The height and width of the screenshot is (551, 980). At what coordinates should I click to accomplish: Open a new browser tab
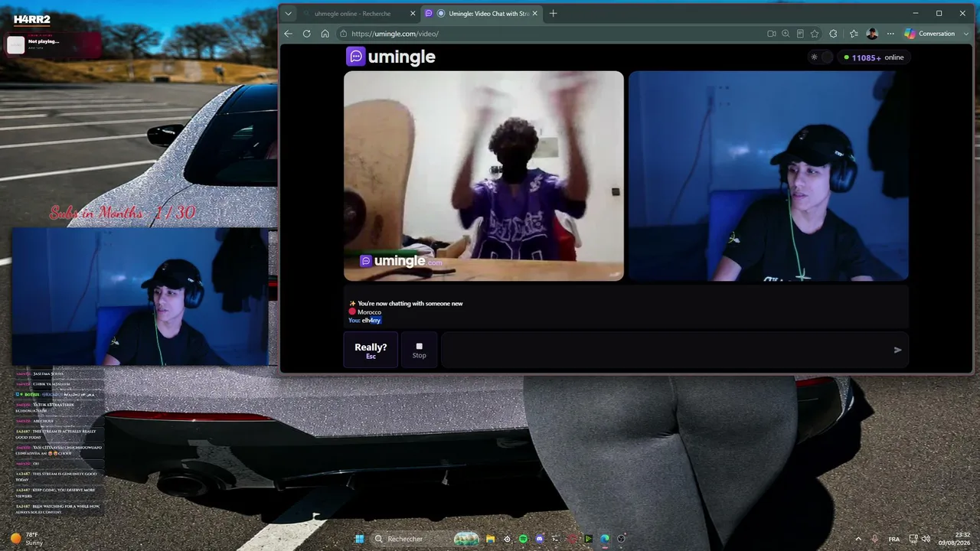[553, 13]
